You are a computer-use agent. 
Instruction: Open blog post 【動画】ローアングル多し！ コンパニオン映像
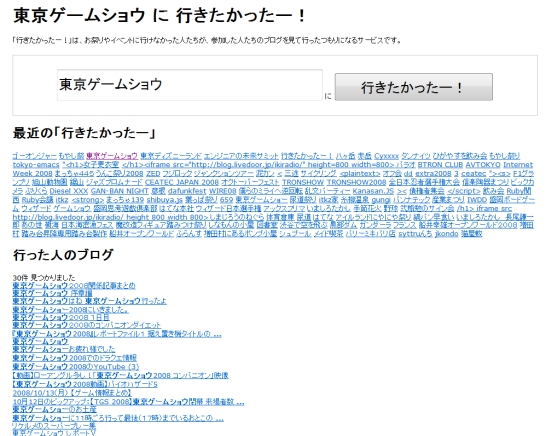120,375
